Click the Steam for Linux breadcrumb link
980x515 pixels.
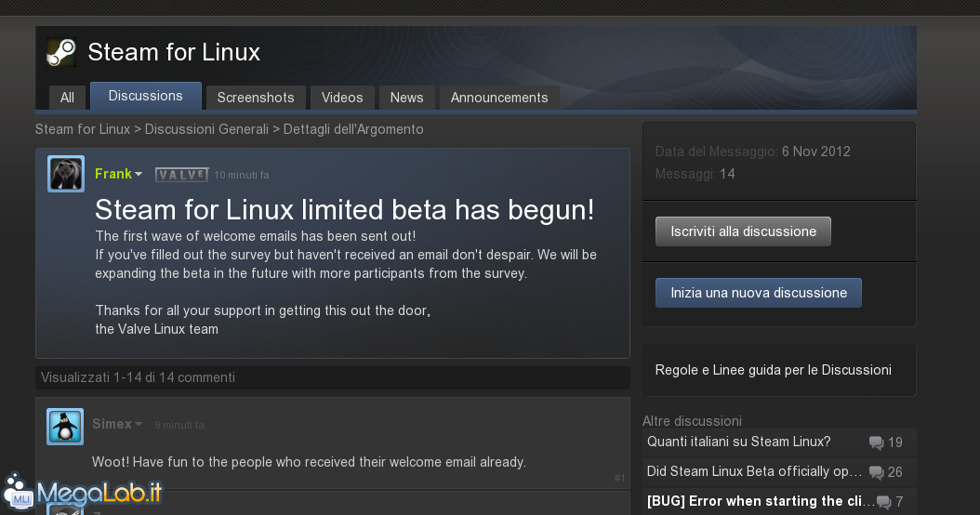(x=83, y=129)
